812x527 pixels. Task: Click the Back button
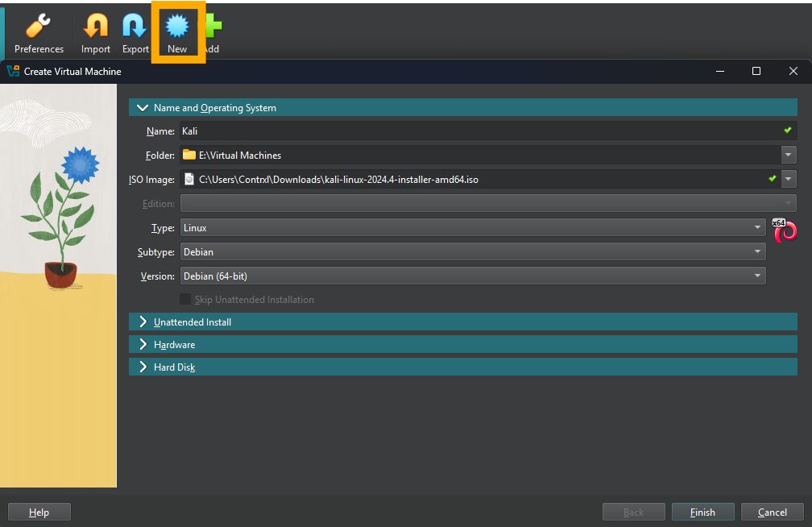pyautogui.click(x=634, y=512)
